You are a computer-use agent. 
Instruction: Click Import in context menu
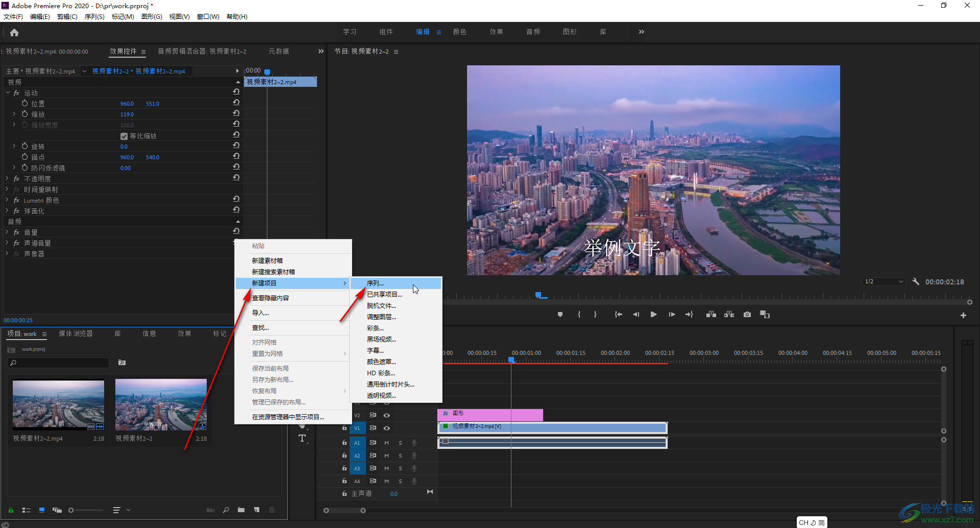[x=293, y=313]
